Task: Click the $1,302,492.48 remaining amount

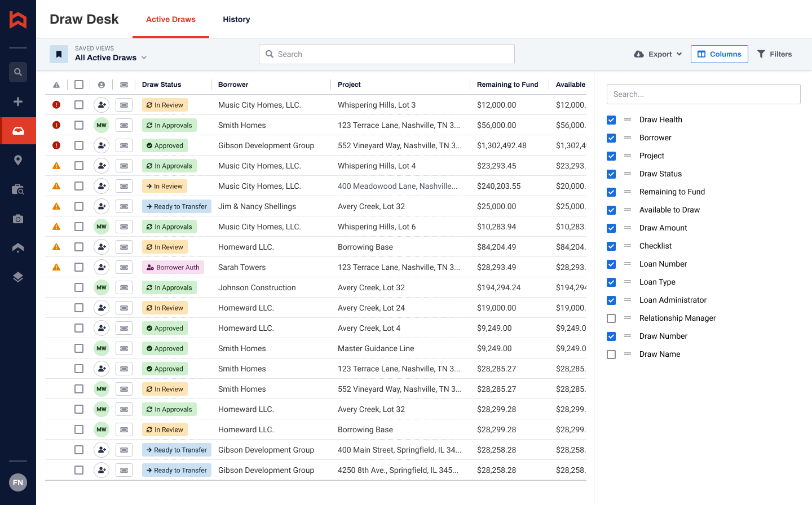Action: (502, 145)
